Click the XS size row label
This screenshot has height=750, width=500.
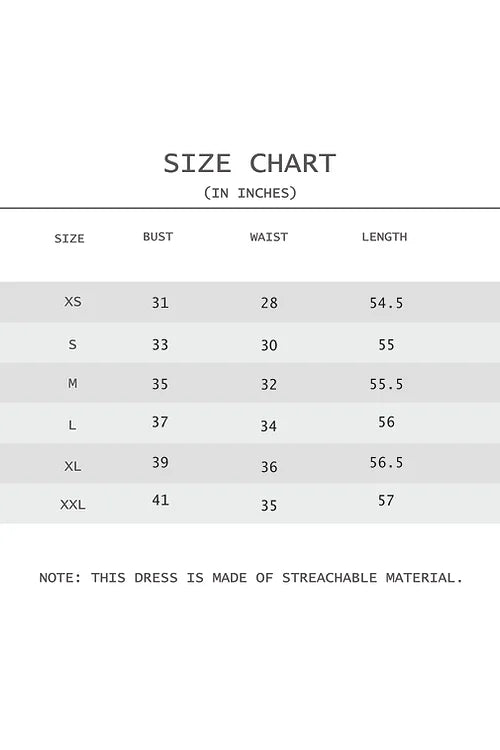pyautogui.click(x=73, y=302)
